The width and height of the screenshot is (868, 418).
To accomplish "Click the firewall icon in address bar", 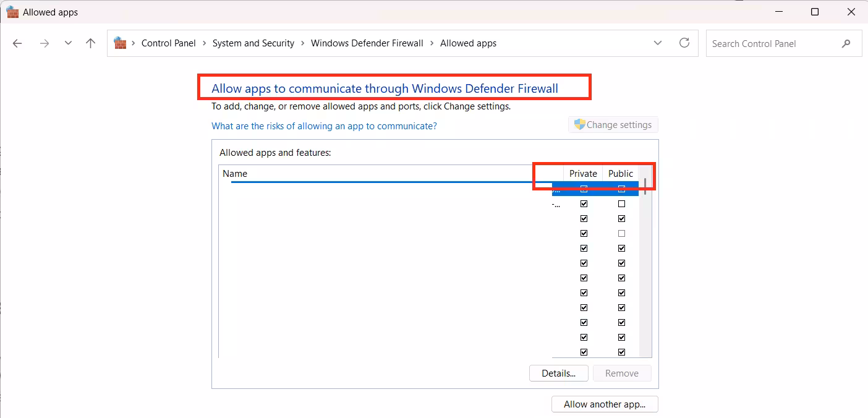I will coord(120,43).
